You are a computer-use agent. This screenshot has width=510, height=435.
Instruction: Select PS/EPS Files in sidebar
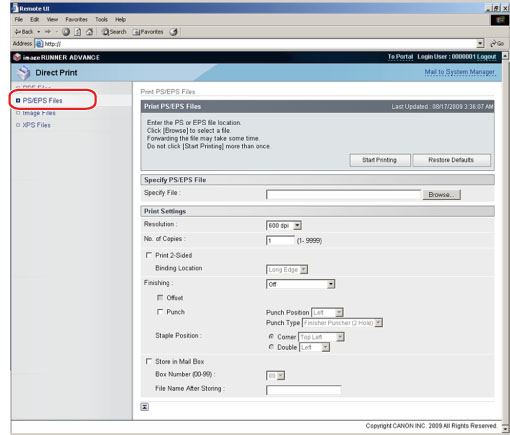(42, 100)
